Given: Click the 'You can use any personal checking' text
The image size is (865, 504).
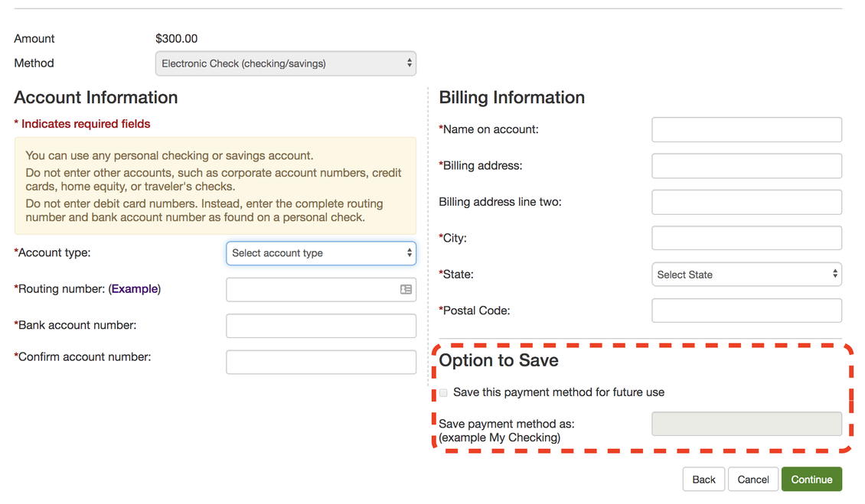Looking at the screenshot, I should click(x=169, y=155).
